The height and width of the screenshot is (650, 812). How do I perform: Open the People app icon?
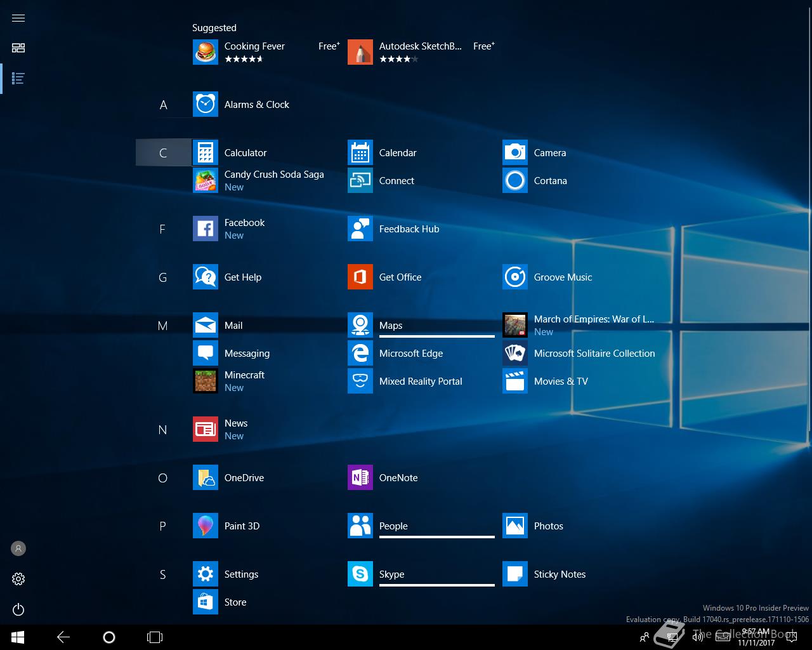pos(360,526)
